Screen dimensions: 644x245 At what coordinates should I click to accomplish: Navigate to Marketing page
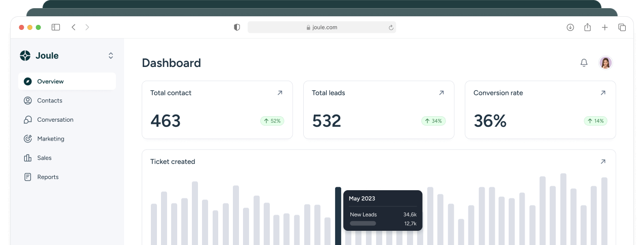point(51,138)
